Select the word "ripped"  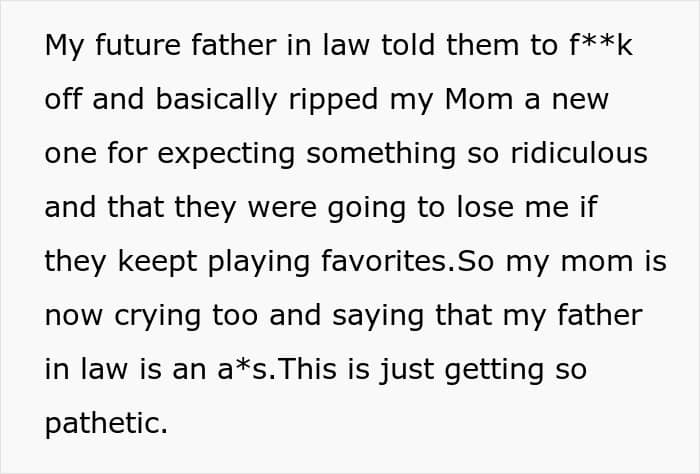coord(333,100)
